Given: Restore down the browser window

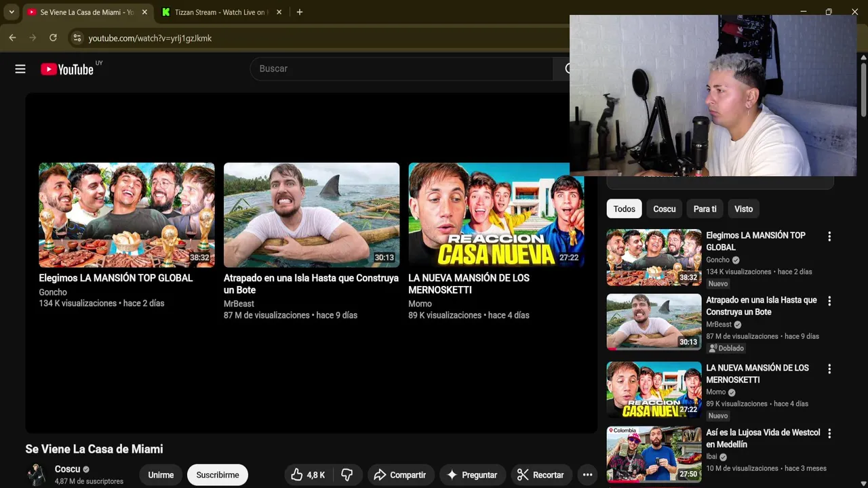Looking at the screenshot, I should [x=829, y=12].
